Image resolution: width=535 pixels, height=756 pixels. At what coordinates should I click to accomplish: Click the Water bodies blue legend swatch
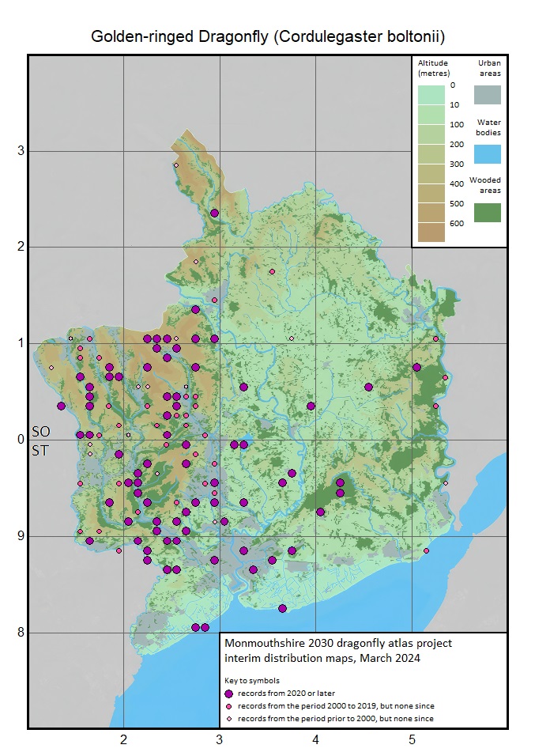tap(487, 153)
